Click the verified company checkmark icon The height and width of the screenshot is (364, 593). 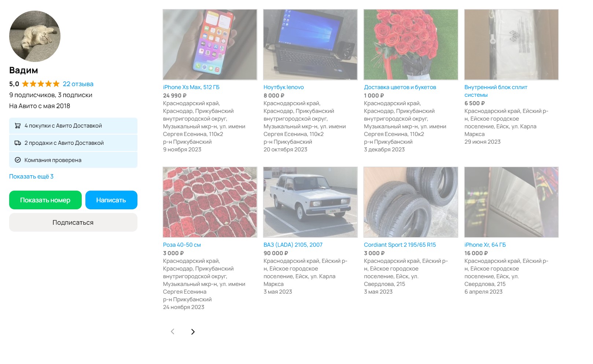(18, 160)
